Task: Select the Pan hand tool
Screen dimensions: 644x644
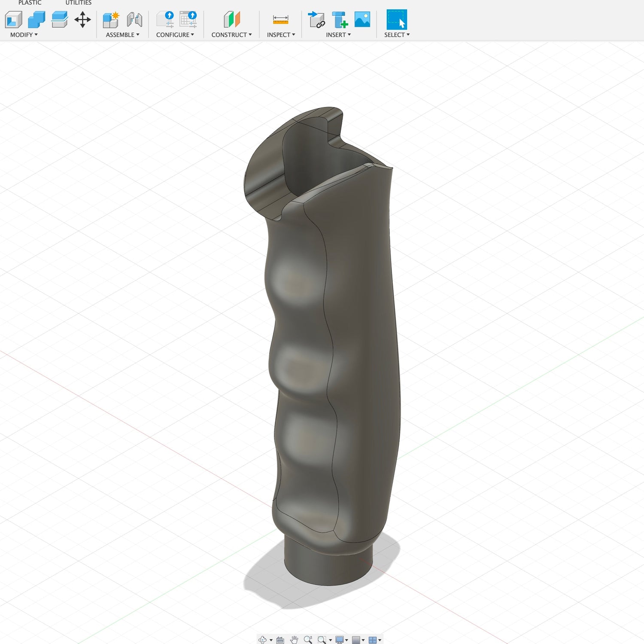Action: tap(294, 640)
